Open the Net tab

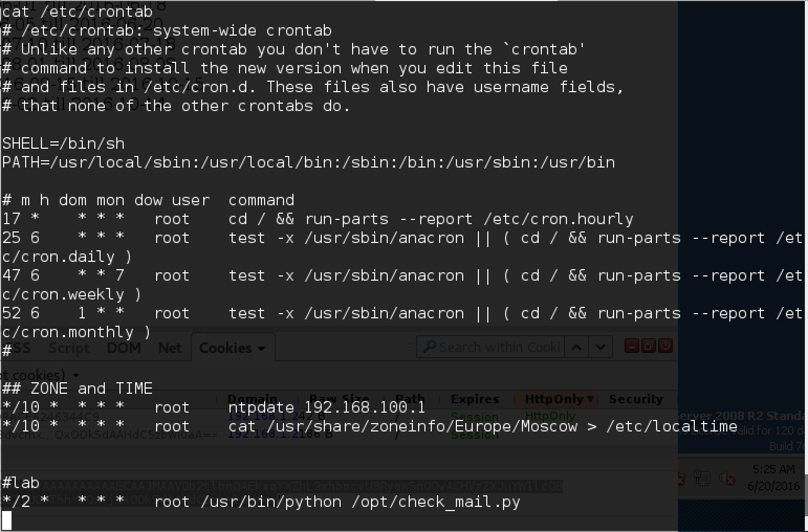(170, 348)
